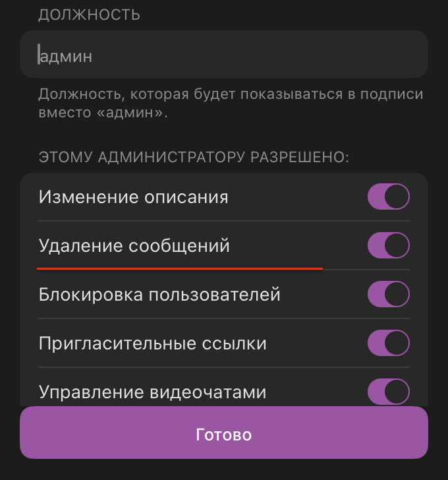Switch off the Пригласительные ссылки toggle
448x480 pixels.
pyautogui.click(x=388, y=343)
